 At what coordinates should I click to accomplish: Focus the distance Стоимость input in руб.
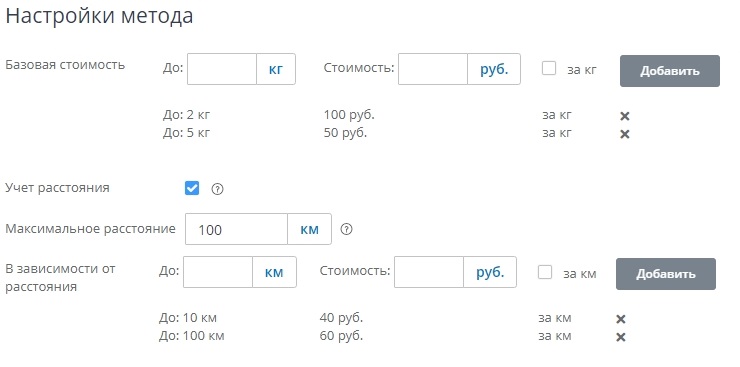pos(429,272)
